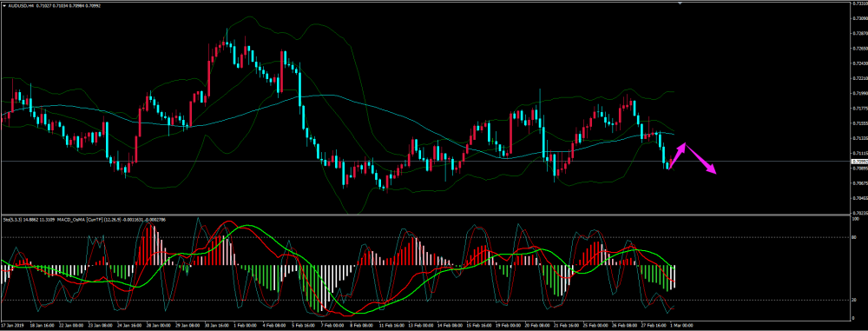Click the 25 Feb 00:00 time label
The width and height of the screenshot is (868, 331).
click(595, 326)
